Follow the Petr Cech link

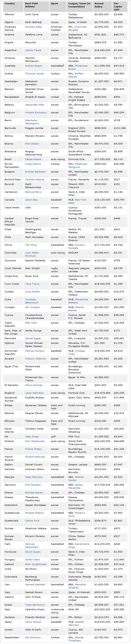coord(31,323)
